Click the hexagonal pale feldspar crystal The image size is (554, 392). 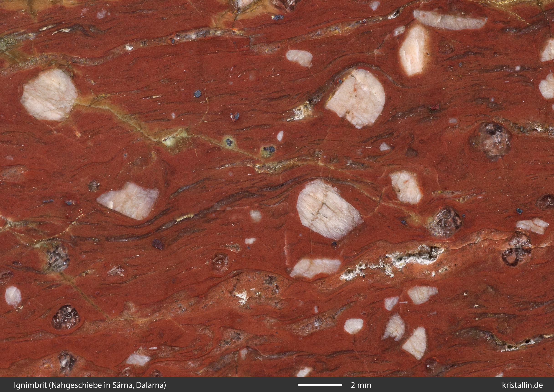(49, 95)
